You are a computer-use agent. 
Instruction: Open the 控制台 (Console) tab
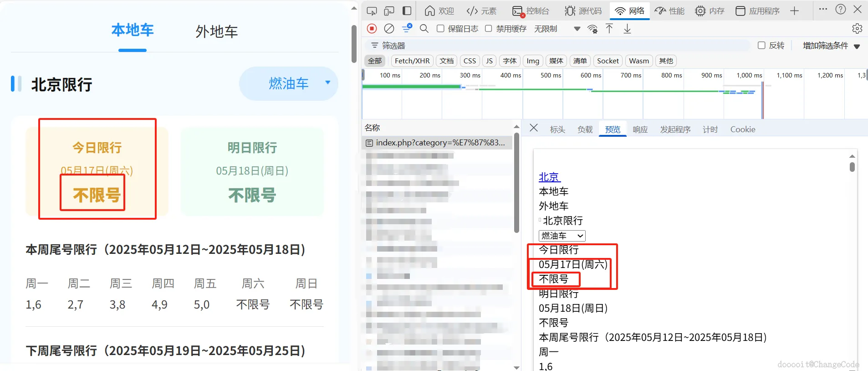pos(531,11)
